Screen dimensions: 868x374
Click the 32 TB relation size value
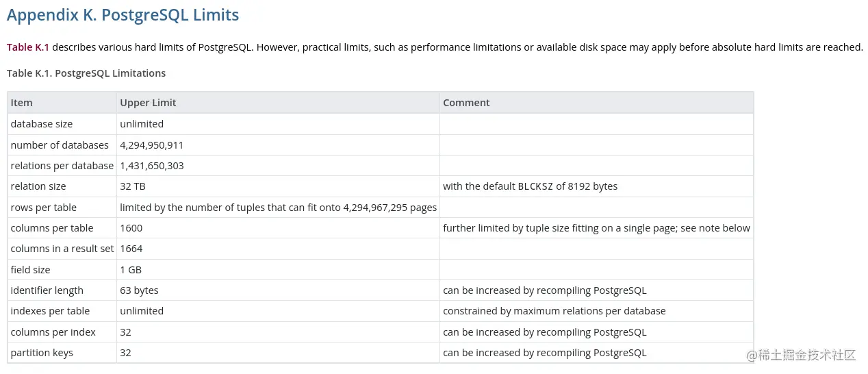pos(133,186)
